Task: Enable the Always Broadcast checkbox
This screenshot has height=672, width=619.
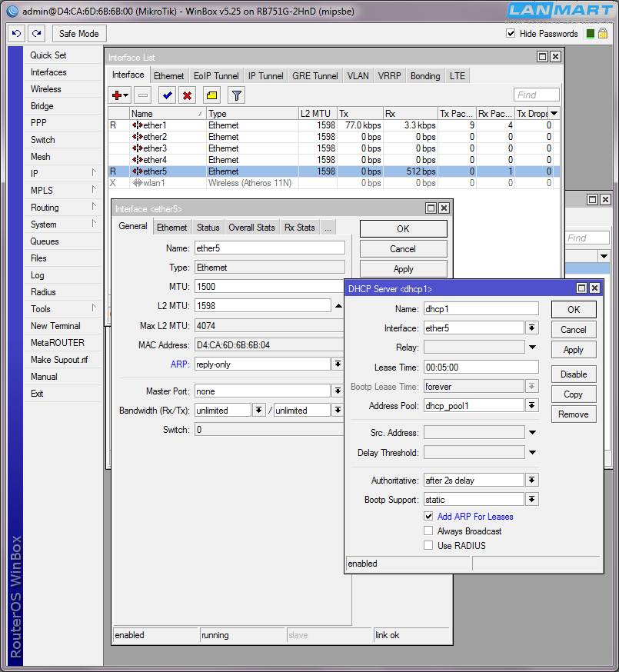Action: coord(428,531)
